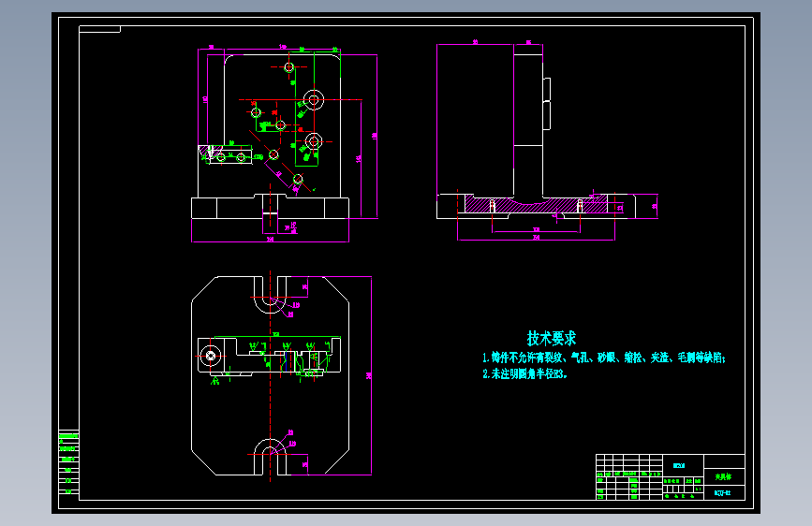This screenshot has width=812, height=526.
Task: Select the hatched section in side view
Action: [x=536, y=204]
